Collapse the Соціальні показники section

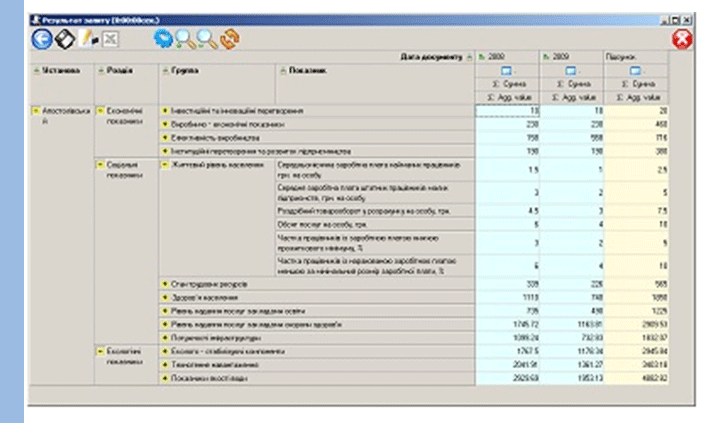(99, 163)
